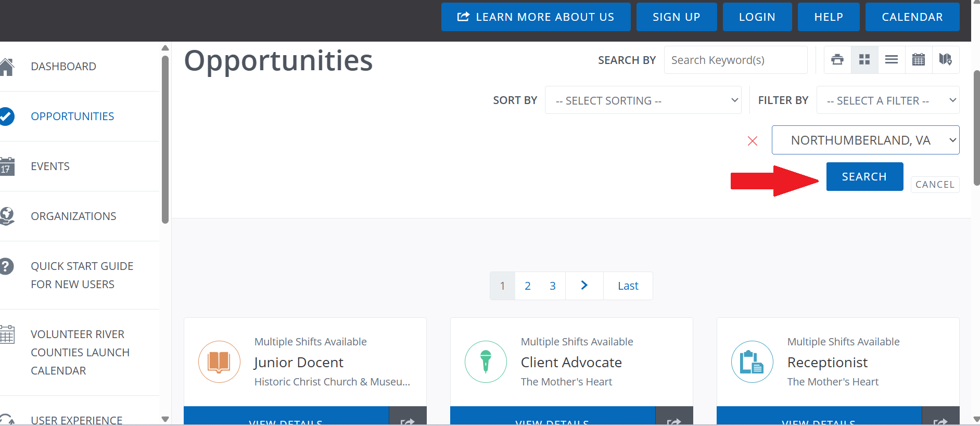
Task: Click the Launch Calendar grid icon in sidebar
Action: (x=7, y=334)
